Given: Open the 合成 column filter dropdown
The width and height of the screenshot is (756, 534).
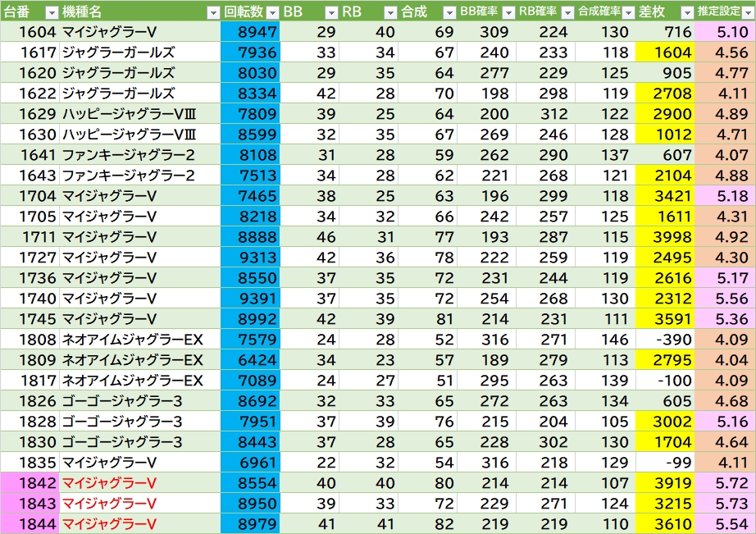Looking at the screenshot, I should point(449,12).
